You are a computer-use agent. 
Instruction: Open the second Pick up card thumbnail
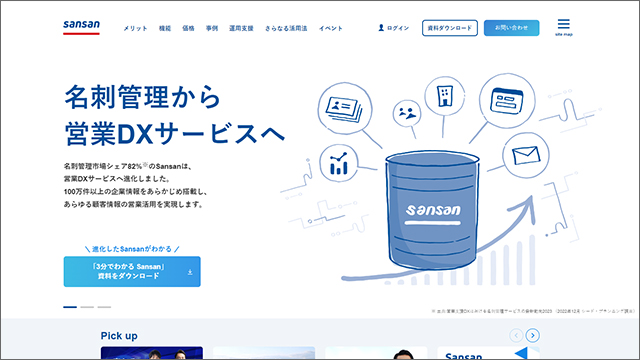point(264,353)
